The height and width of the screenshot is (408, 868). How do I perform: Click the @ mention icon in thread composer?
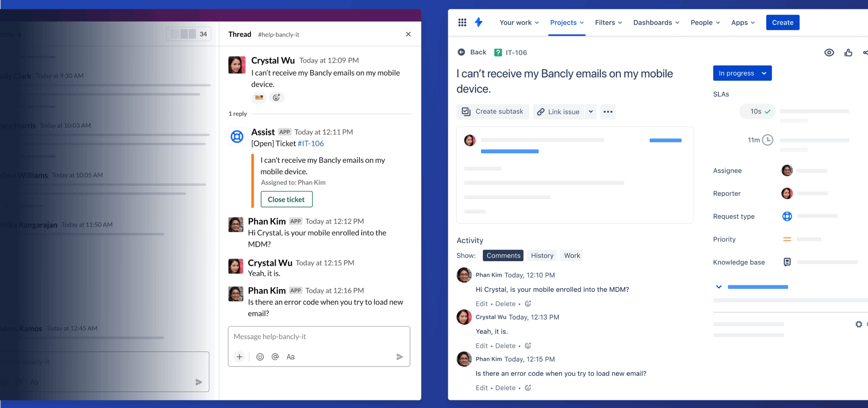point(275,357)
